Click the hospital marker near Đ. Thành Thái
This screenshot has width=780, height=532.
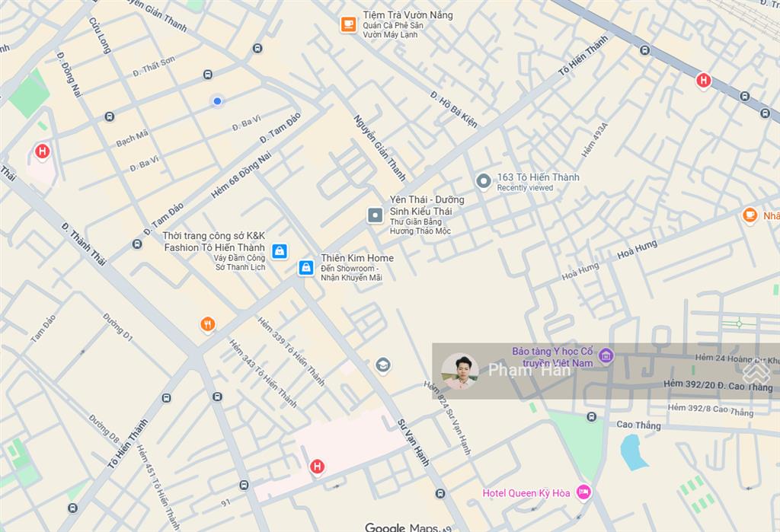43,151
